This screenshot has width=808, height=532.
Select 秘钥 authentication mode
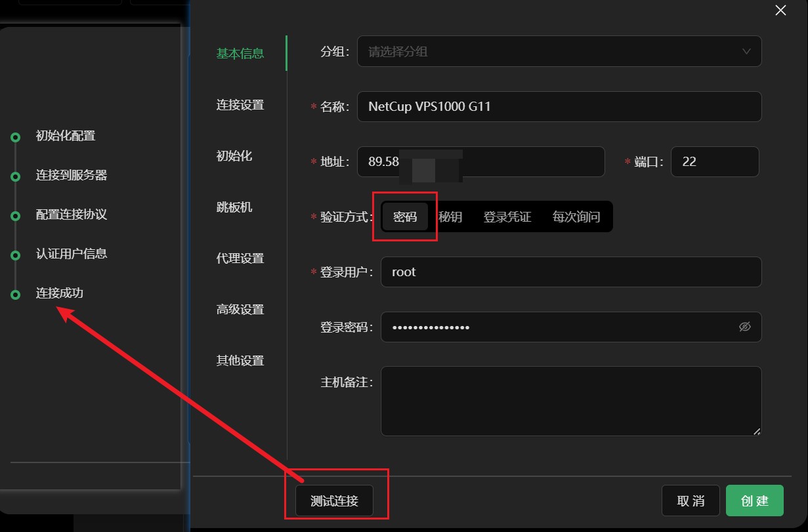pyautogui.click(x=451, y=216)
